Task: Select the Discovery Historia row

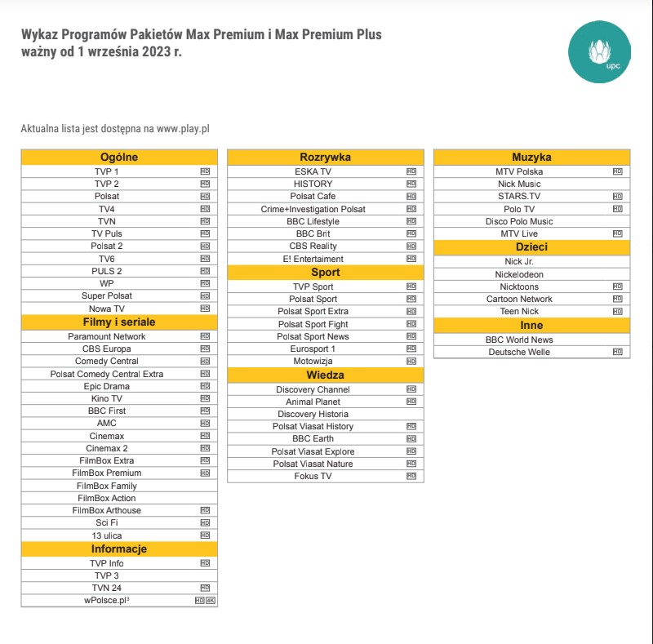Action: coord(326,414)
